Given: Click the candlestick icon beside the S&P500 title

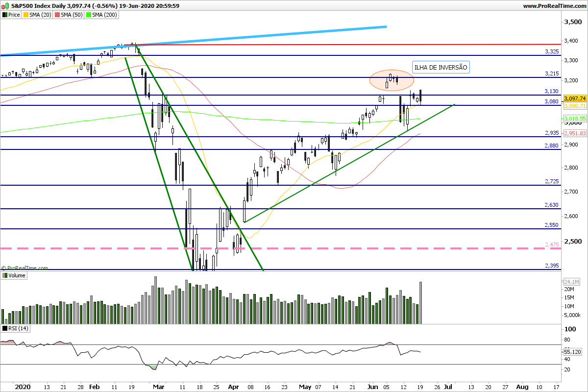Looking at the screenshot, I should (x=5, y=6).
